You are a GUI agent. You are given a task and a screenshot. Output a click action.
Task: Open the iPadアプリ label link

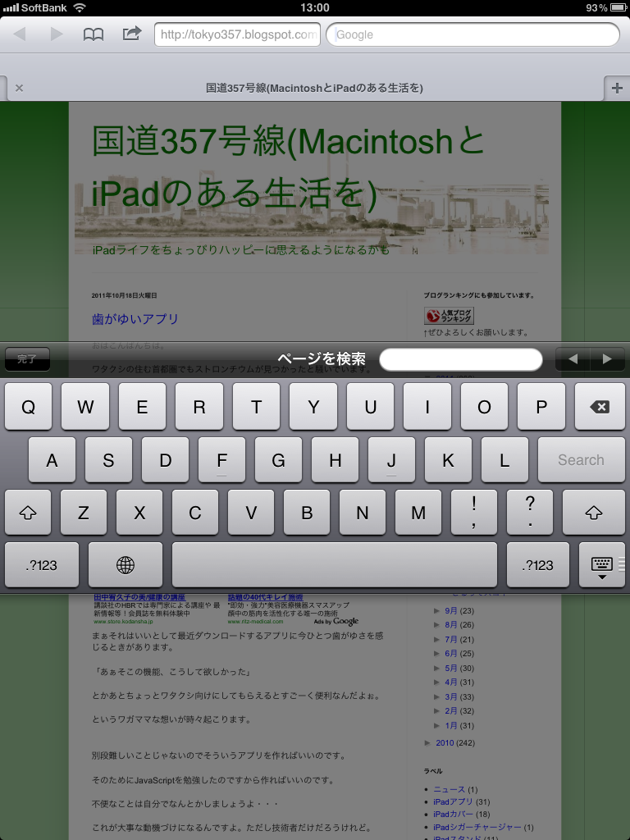click(453, 801)
